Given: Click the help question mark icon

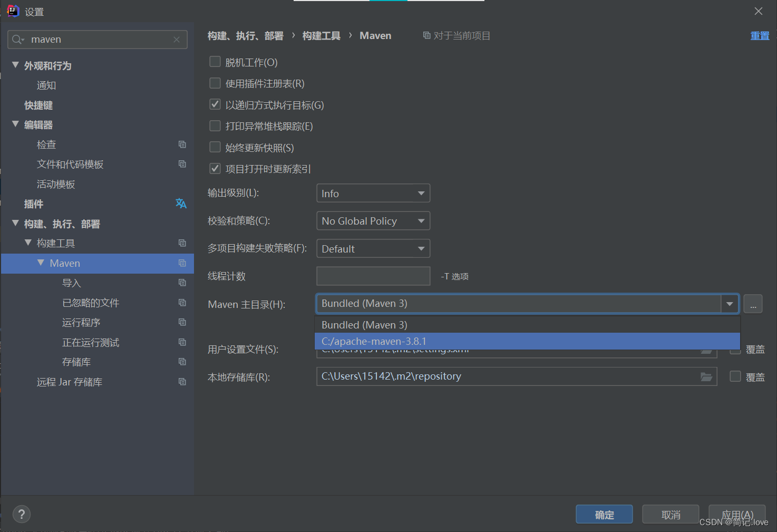Looking at the screenshot, I should click(21, 514).
